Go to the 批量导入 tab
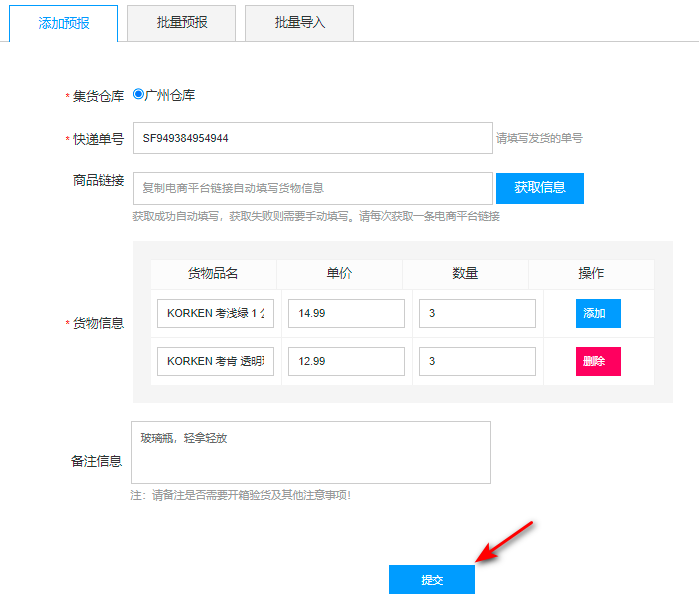699x606 pixels. coord(300,23)
